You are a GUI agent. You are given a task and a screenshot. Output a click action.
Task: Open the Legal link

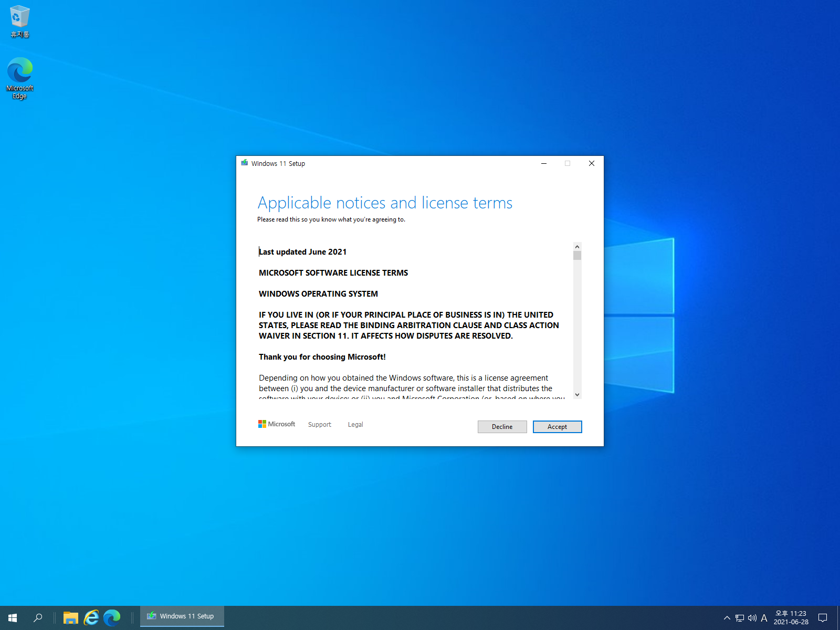coord(355,425)
